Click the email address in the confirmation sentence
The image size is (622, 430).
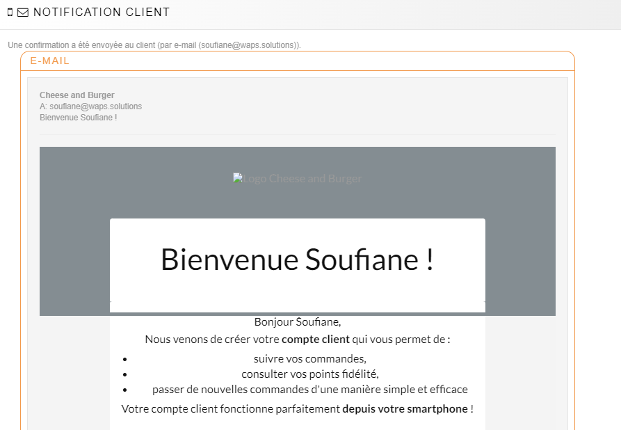pos(247,45)
